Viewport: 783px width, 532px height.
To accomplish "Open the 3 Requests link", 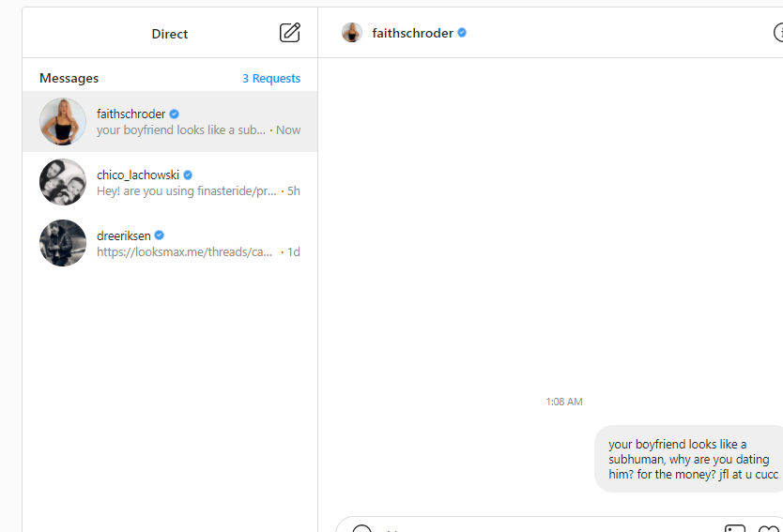I will point(271,79).
